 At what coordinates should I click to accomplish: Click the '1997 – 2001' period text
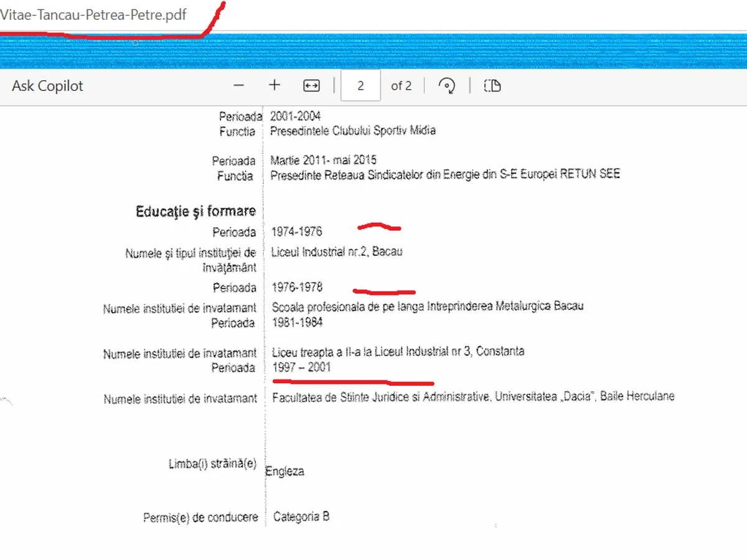pos(302,367)
